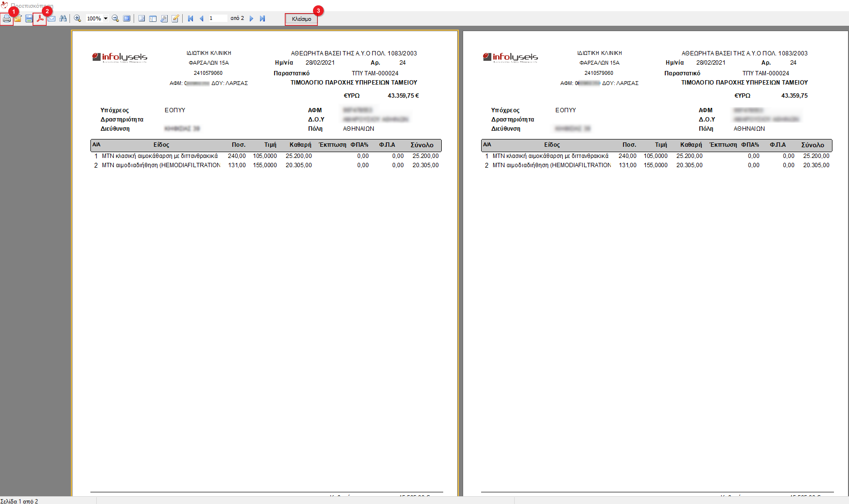Image resolution: width=849 pixels, height=504 pixels.
Task: Click the page number input field
Action: click(217, 18)
